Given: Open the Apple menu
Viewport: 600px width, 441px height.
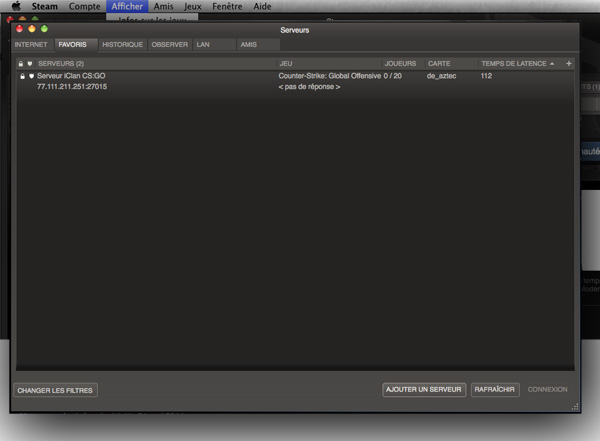Looking at the screenshot, I should [16, 6].
